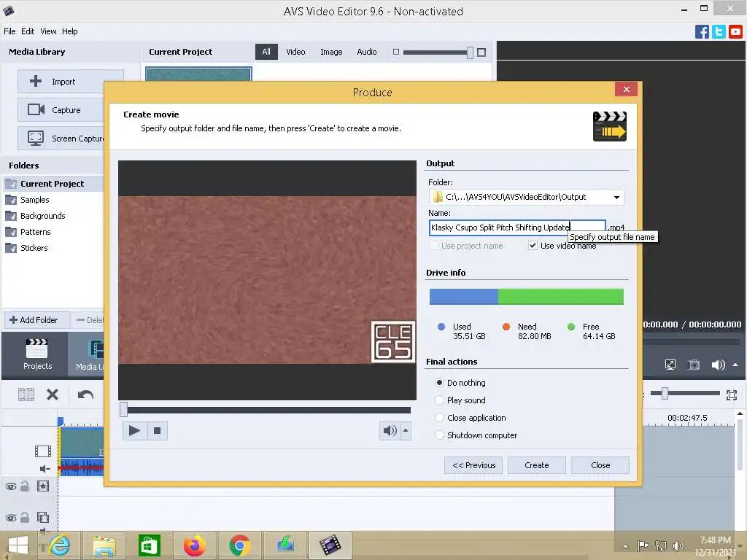Image resolution: width=747 pixels, height=560 pixels.
Task: Click the timeline zoom slider handle
Action: (x=664, y=393)
